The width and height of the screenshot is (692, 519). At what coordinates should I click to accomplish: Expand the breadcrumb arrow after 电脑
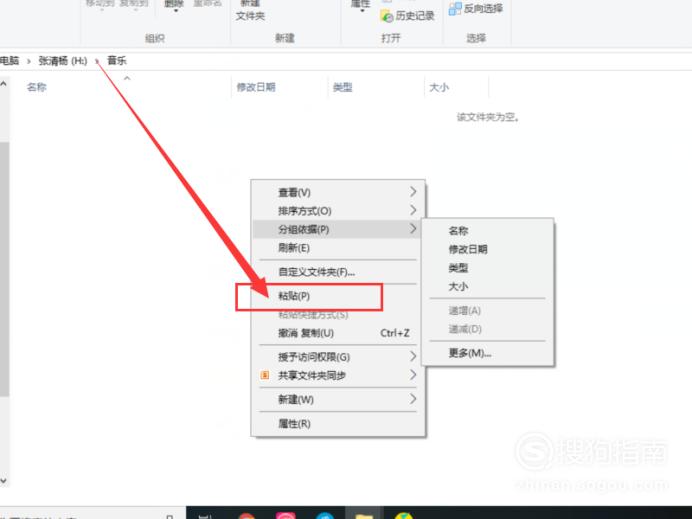coord(29,61)
